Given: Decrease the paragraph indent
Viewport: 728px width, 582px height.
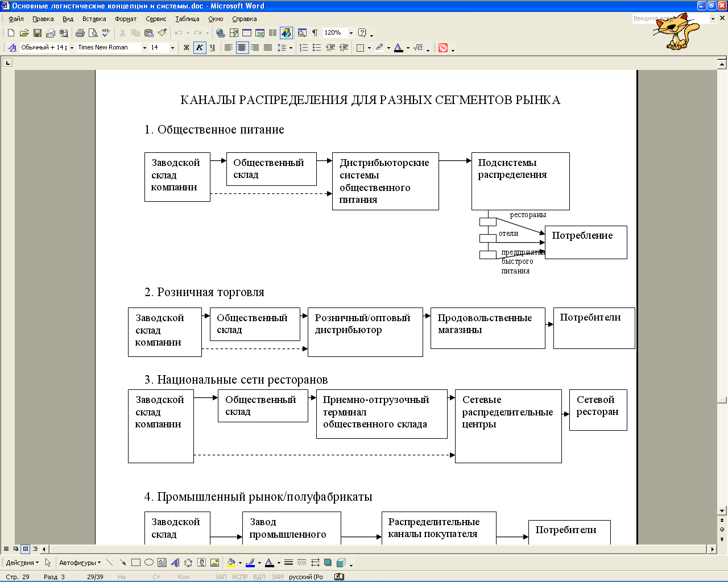Looking at the screenshot, I should click(330, 48).
